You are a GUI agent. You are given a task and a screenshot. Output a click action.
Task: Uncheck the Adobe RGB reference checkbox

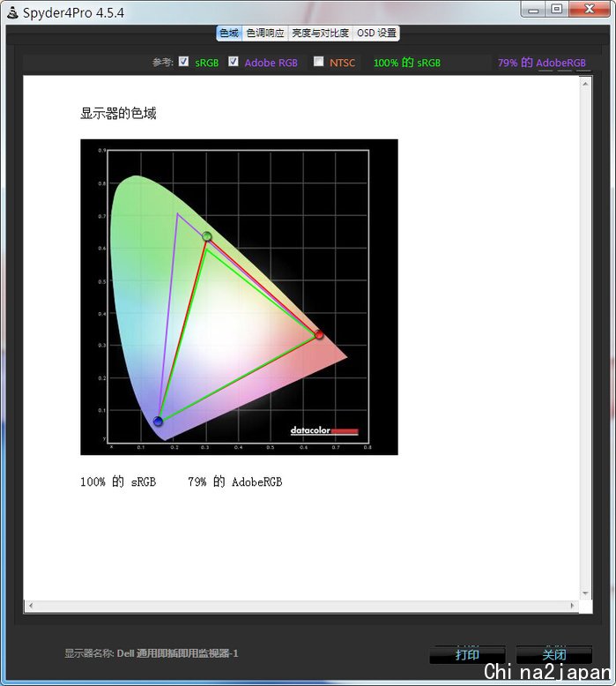point(234,61)
